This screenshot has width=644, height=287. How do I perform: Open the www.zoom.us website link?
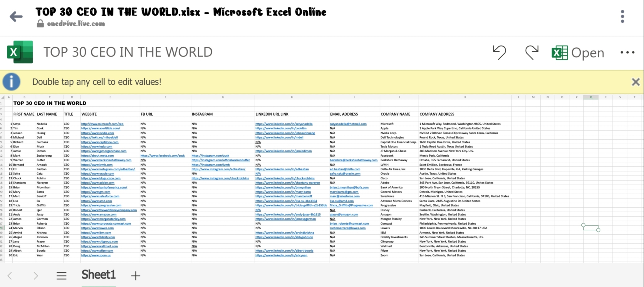[x=96, y=255]
